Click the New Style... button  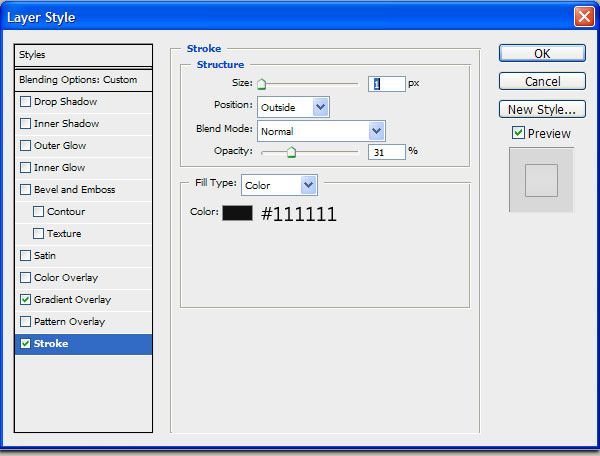point(542,109)
